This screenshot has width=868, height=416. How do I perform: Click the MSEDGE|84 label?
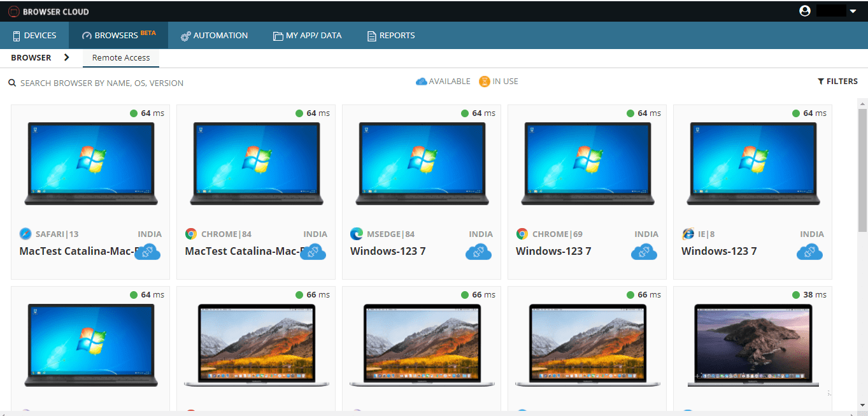(390, 234)
